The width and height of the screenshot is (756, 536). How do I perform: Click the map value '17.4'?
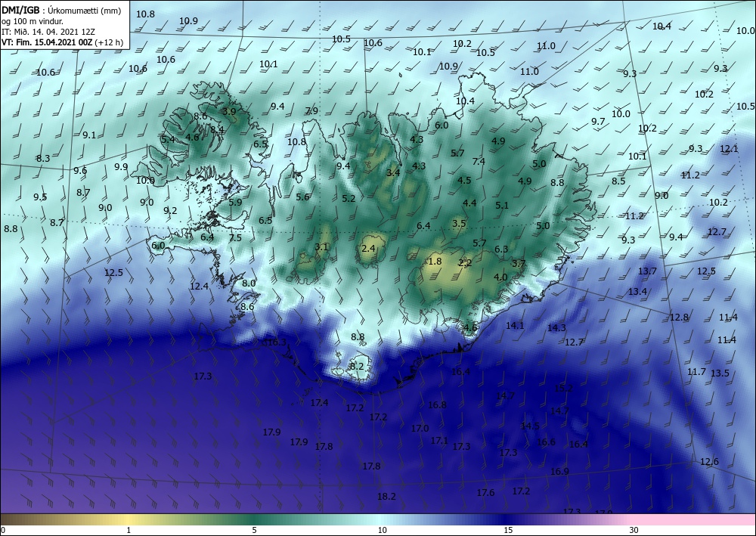319,402
